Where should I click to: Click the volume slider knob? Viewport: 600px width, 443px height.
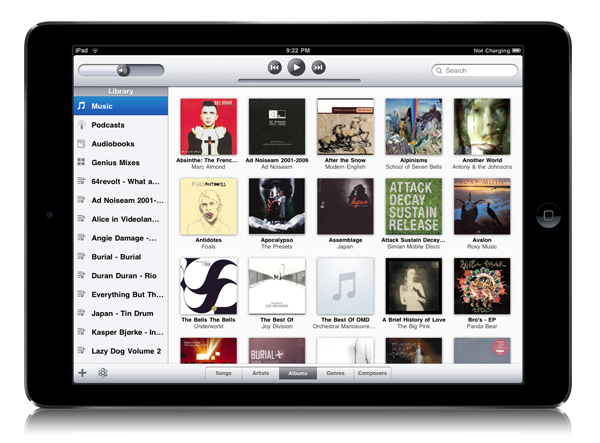click(x=123, y=70)
